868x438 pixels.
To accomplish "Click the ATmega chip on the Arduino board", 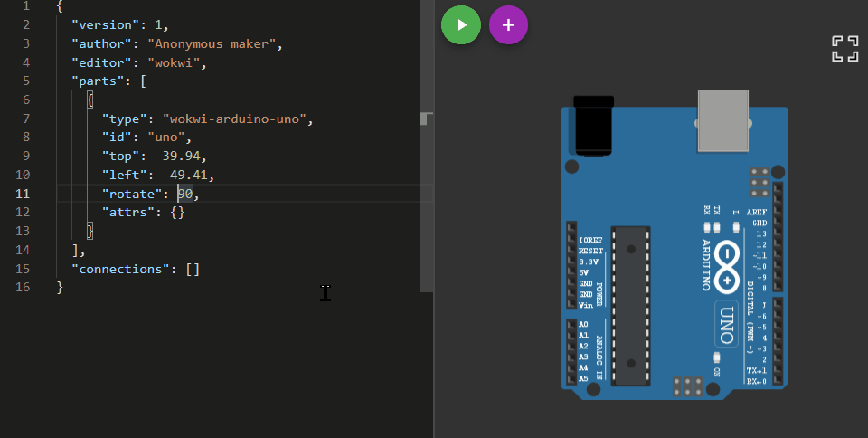I will [x=630, y=306].
